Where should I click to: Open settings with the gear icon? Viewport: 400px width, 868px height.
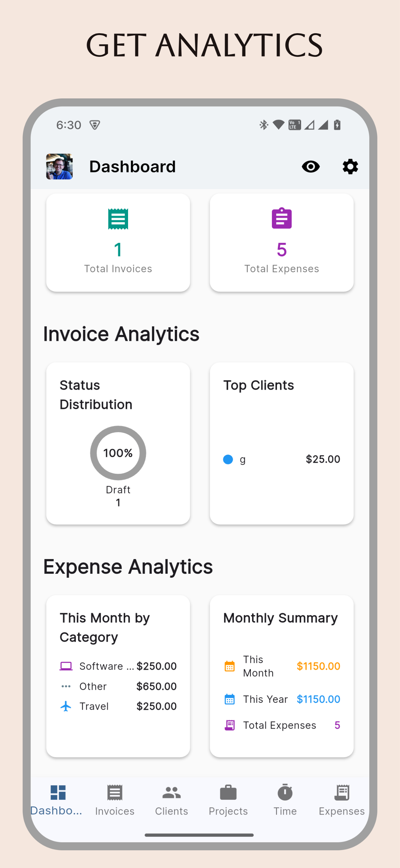[x=350, y=167]
